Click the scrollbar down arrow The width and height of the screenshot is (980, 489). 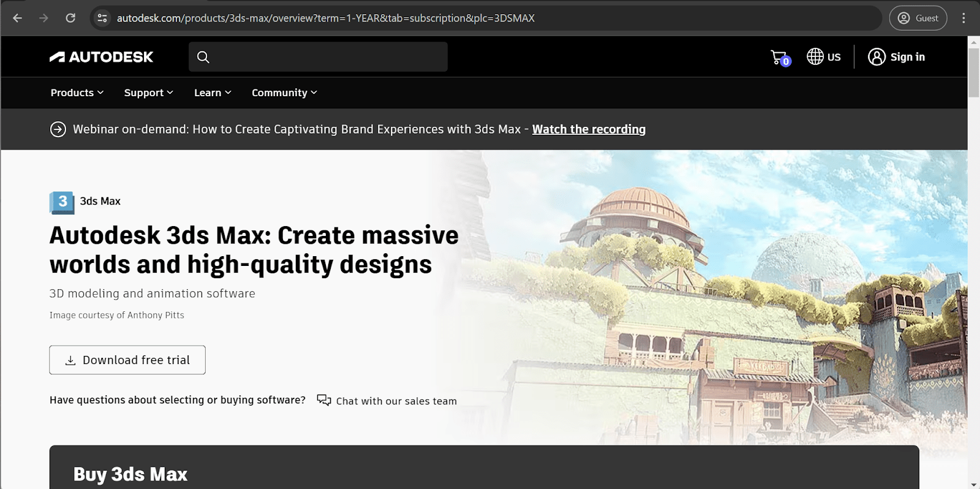(x=973, y=484)
